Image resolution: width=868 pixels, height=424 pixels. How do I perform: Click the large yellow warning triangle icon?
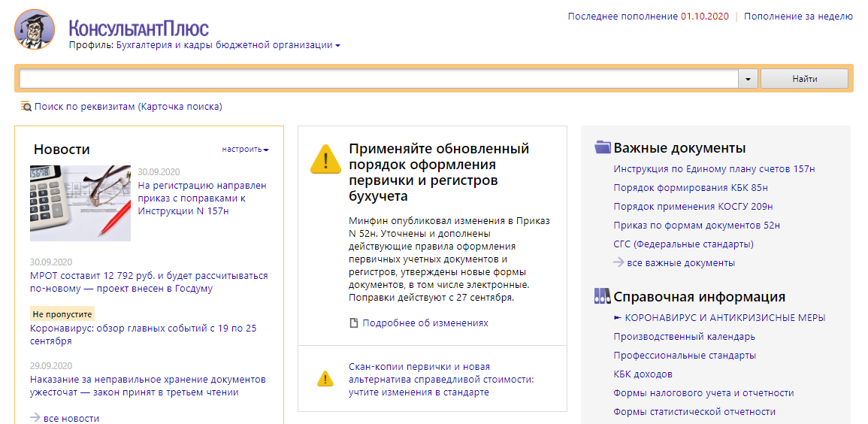325,159
